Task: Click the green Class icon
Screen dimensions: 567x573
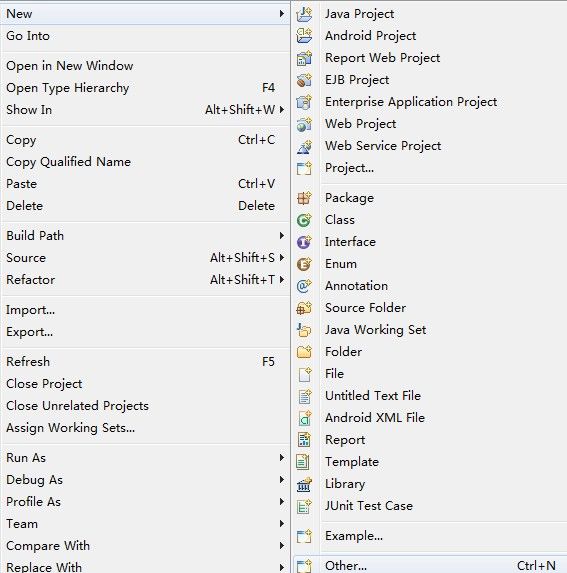Action: [304, 220]
